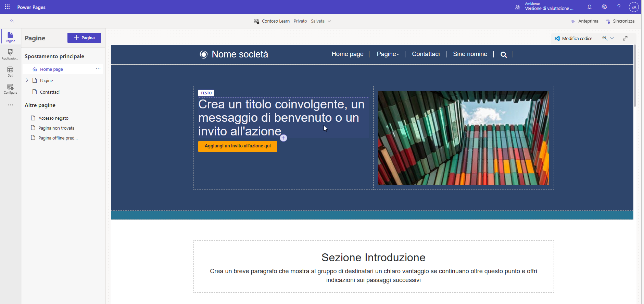Click the Power Pages title

(x=31, y=7)
